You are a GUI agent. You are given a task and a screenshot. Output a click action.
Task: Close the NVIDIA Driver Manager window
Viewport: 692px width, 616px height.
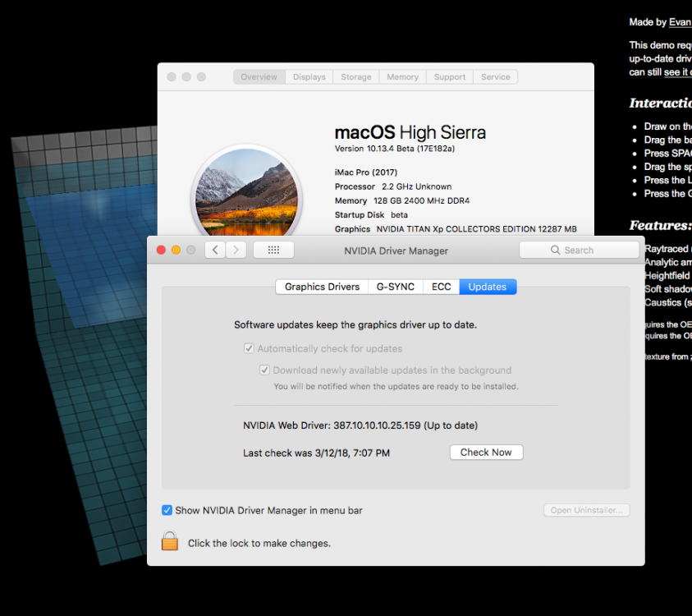click(x=161, y=250)
